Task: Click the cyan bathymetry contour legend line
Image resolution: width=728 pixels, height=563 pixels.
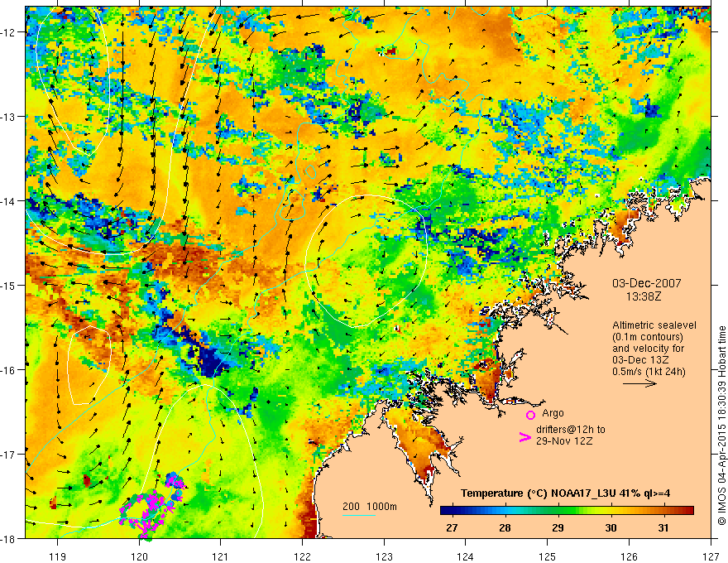Action: [x=359, y=515]
